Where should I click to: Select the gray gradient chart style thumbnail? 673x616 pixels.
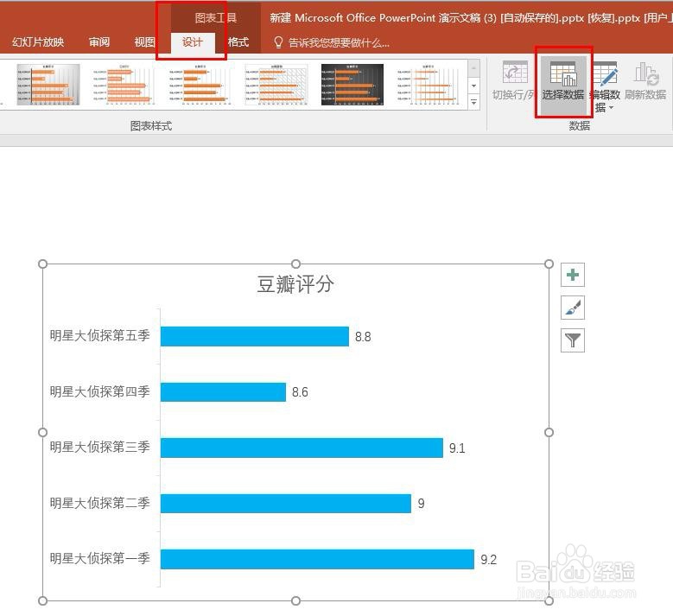click(x=48, y=85)
